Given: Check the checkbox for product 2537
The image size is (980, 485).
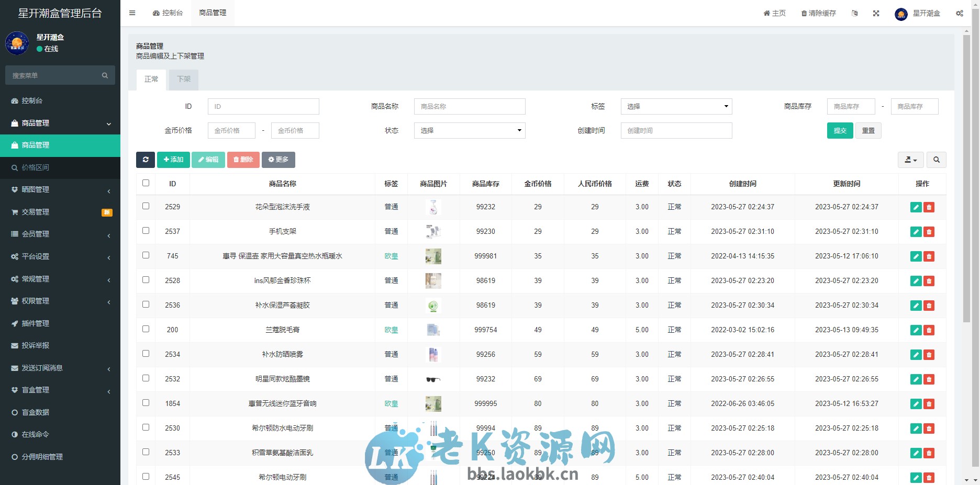Looking at the screenshot, I should click(x=146, y=231).
